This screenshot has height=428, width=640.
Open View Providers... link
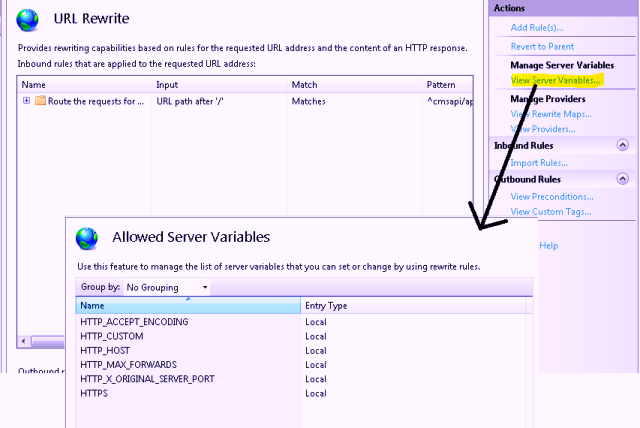coord(543,129)
